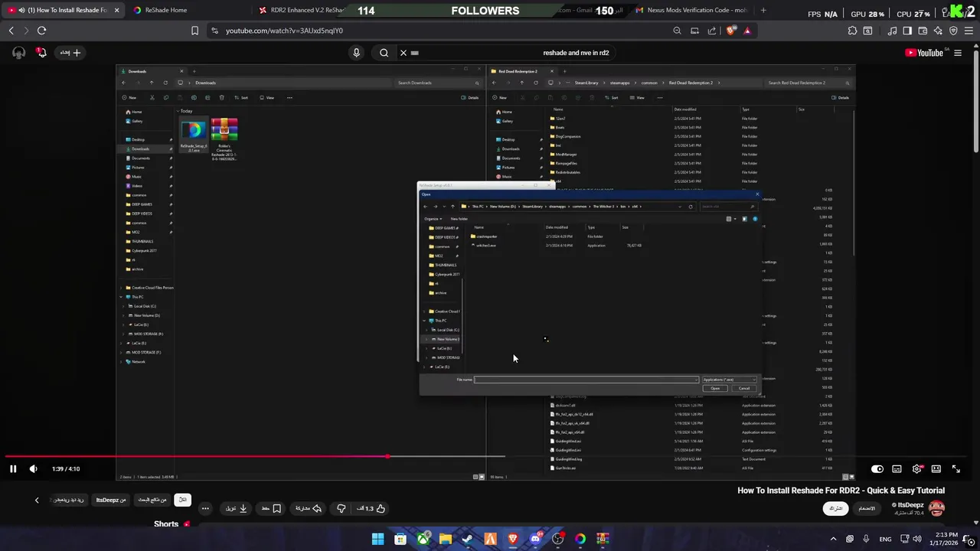Click Cancel in the file dialog

pyautogui.click(x=744, y=388)
